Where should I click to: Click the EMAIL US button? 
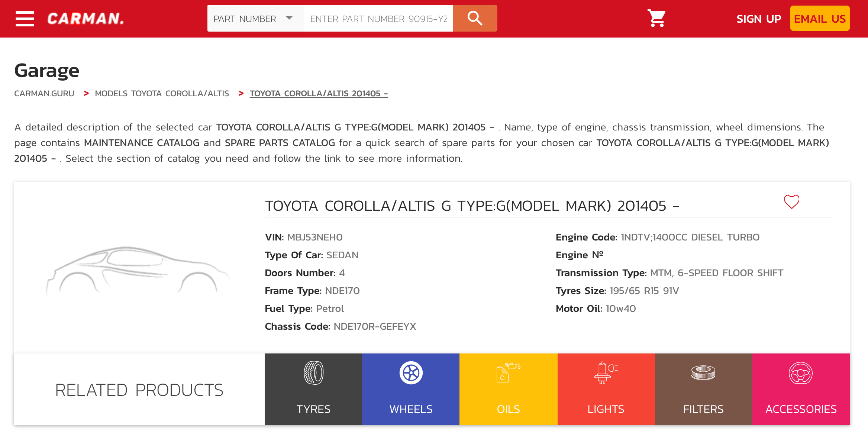click(820, 19)
